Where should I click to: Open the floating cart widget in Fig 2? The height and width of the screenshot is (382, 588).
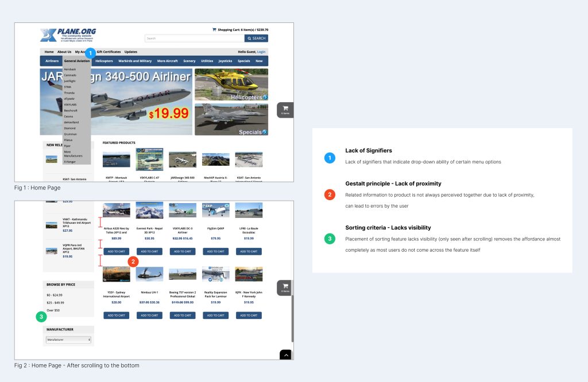pos(285,287)
